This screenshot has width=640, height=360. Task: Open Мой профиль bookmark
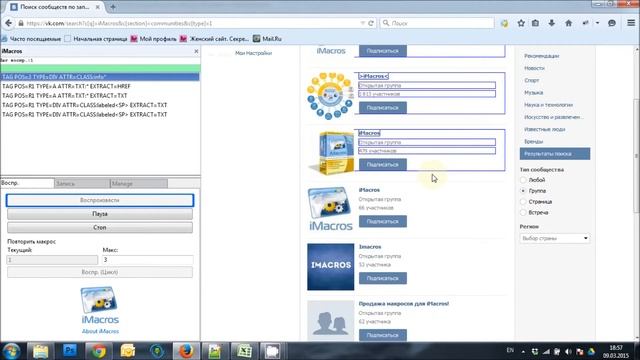point(153,39)
